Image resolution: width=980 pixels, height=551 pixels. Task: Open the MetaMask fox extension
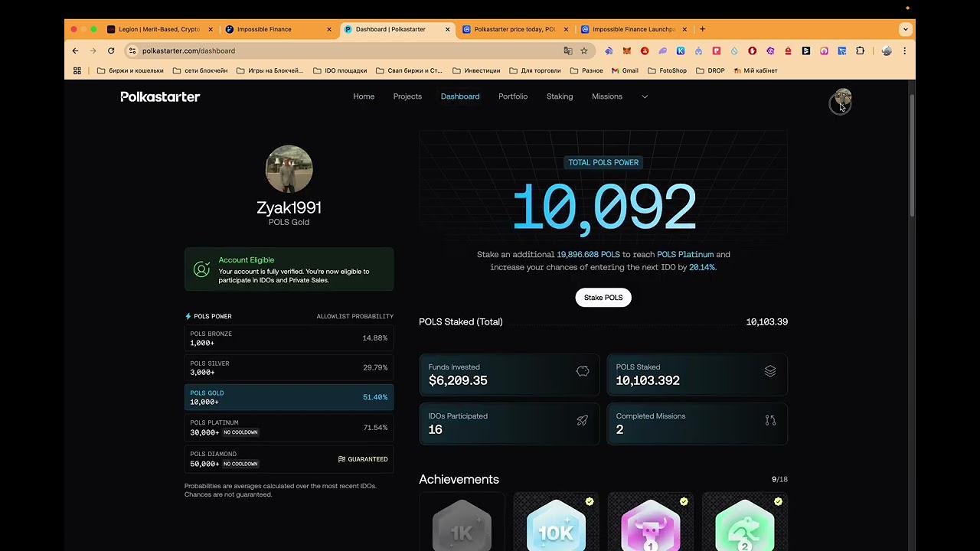point(627,51)
